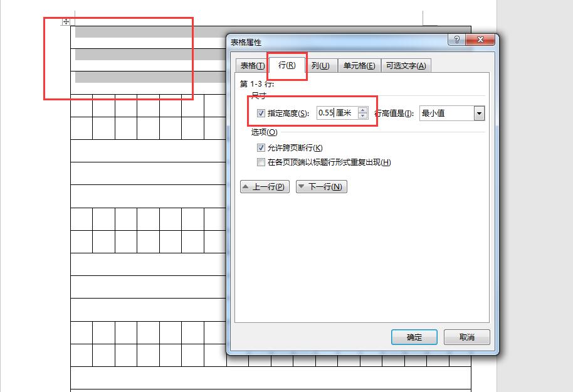Click the 确定 button to confirm

(414, 337)
